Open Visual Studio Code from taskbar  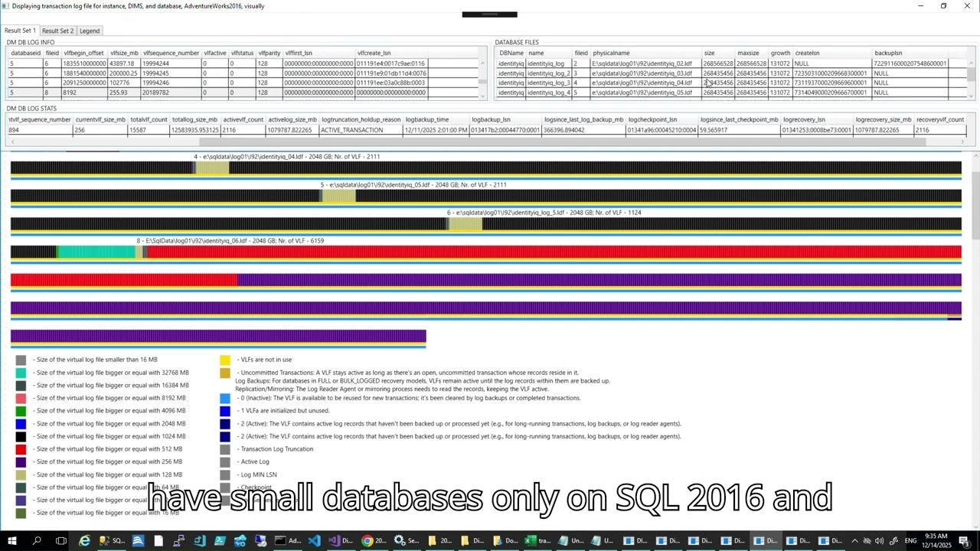(315, 541)
